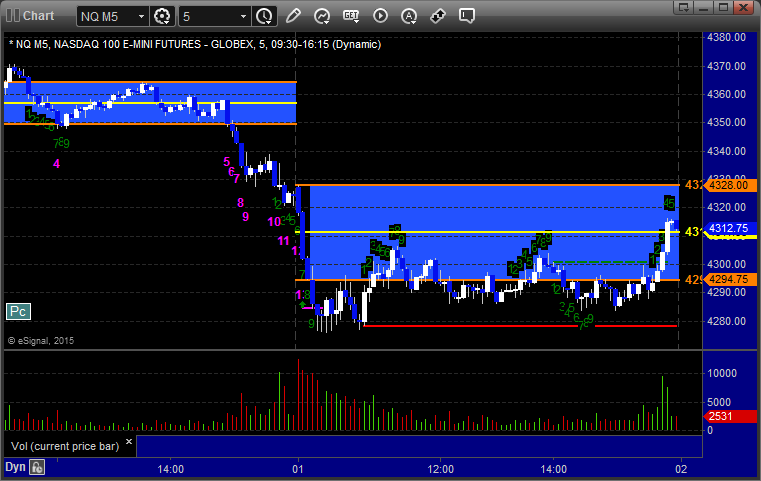Open the chart comment bubble icon
The width and height of the screenshot is (761, 481).
tap(467, 16)
